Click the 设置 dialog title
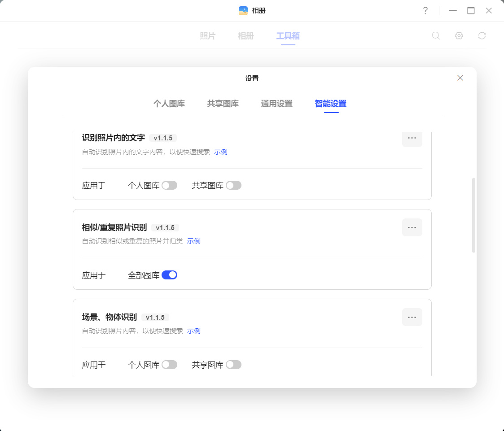 click(x=252, y=78)
